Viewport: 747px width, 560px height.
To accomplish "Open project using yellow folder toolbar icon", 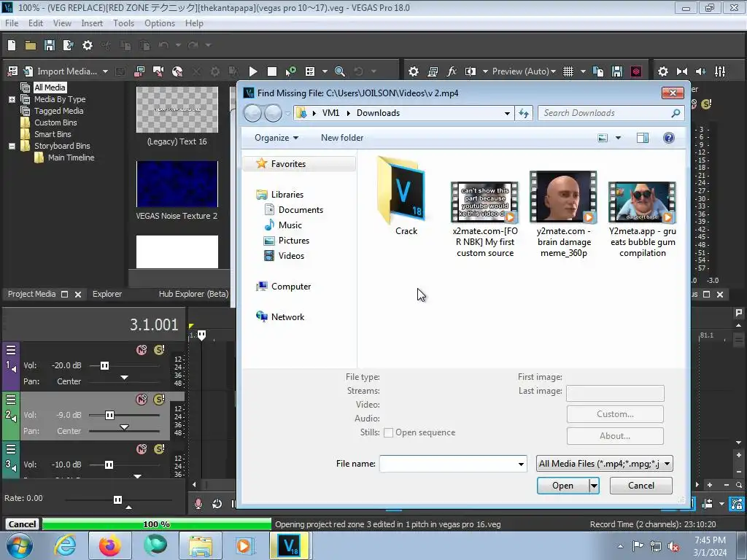I will 31,45.
